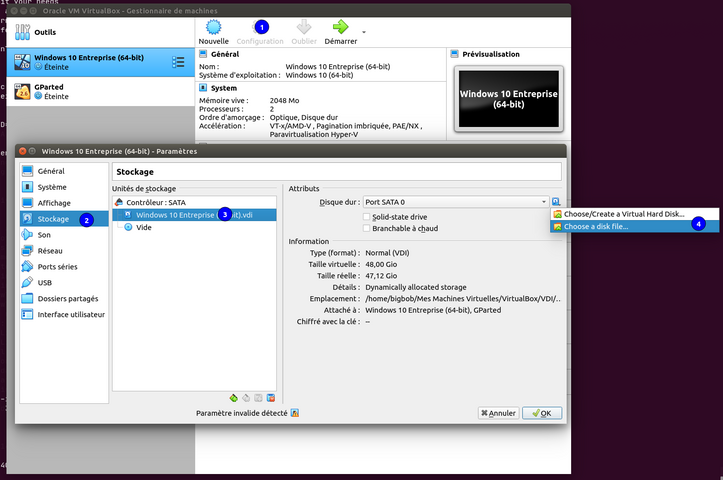This screenshot has width=723, height=480.
Task: Click the Configuration toolbar label
Action: tap(260, 41)
